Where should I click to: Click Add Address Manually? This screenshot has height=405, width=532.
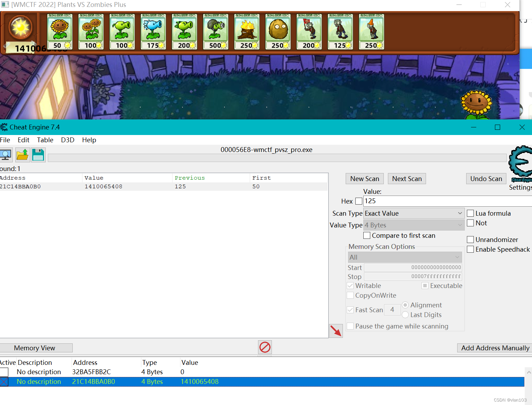(x=495, y=348)
